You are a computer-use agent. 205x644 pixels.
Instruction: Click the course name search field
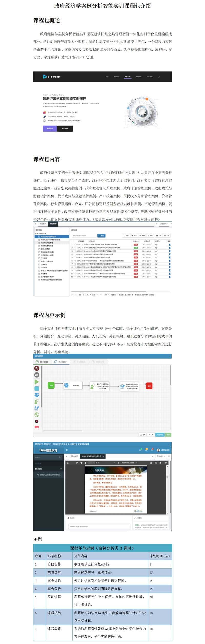[84, 235]
